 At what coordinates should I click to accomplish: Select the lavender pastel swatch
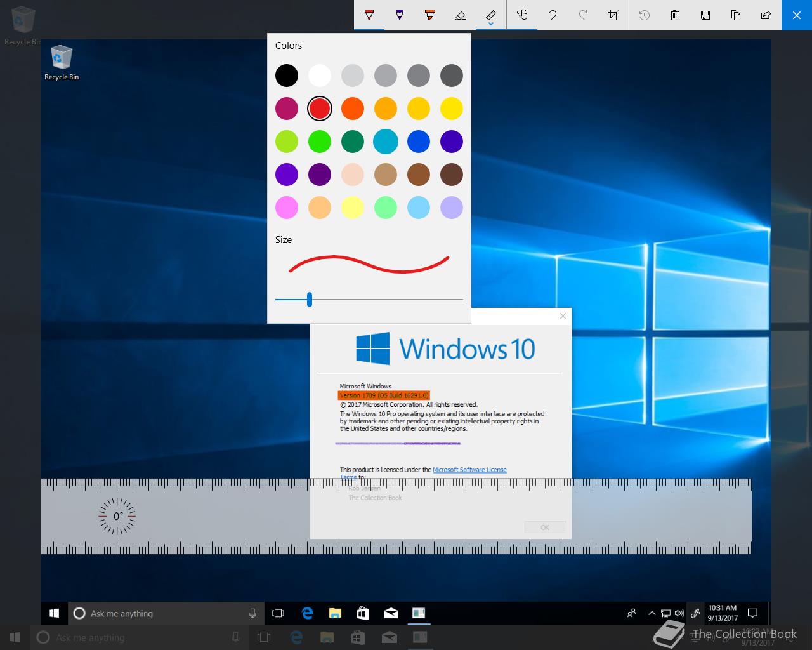click(452, 208)
